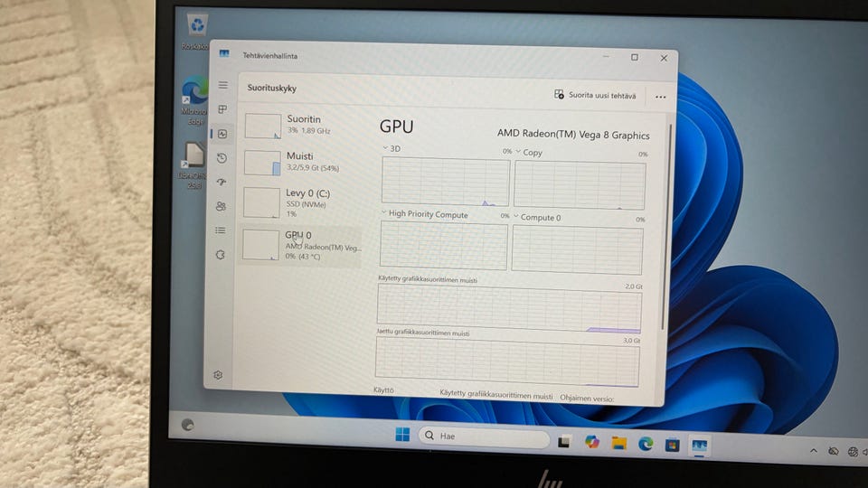The width and height of the screenshot is (868, 488).
Task: Click the Compute 0 utilization graph
Action: (578, 250)
